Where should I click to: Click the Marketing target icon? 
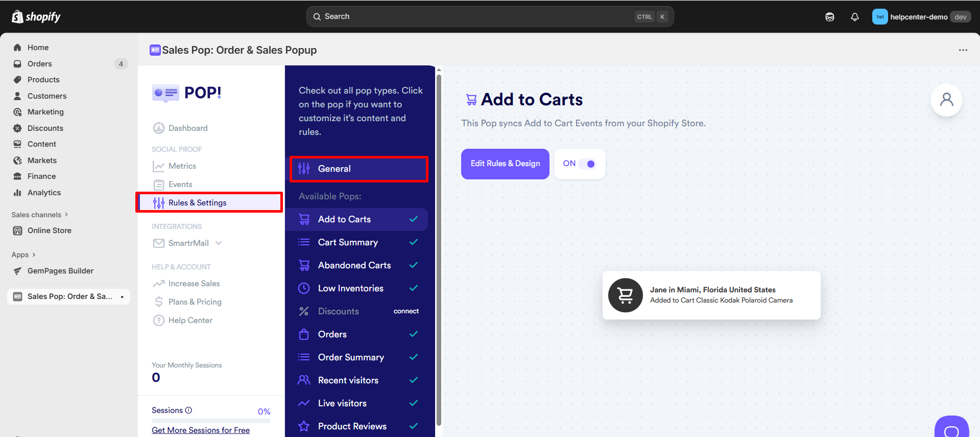click(x=17, y=112)
